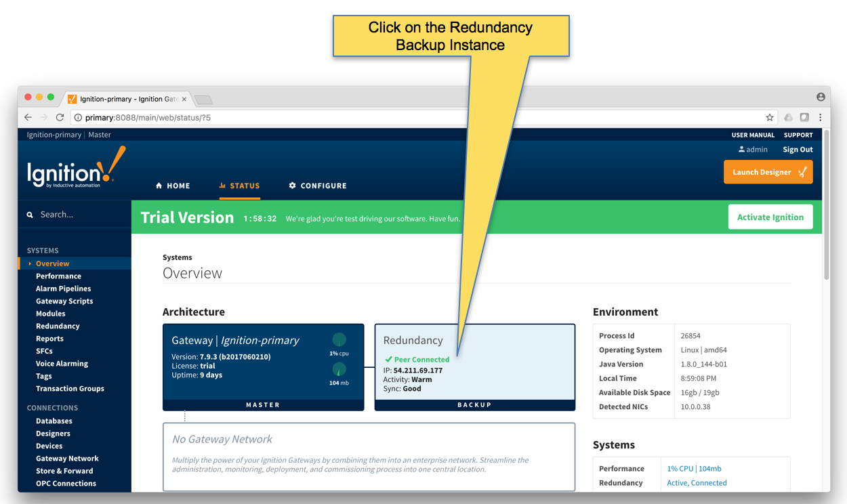Open Modules in the sidebar
Screen dimensions: 847x504
(51, 314)
